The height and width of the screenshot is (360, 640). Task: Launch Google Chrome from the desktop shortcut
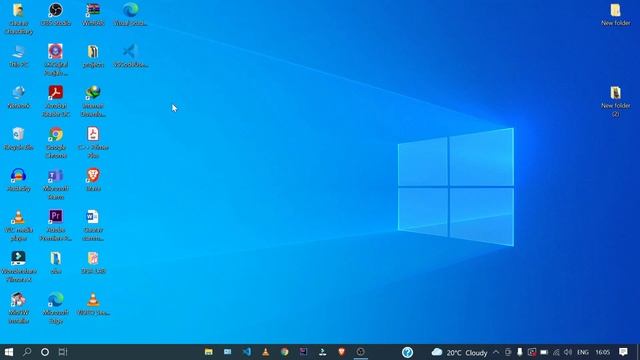coord(56,143)
